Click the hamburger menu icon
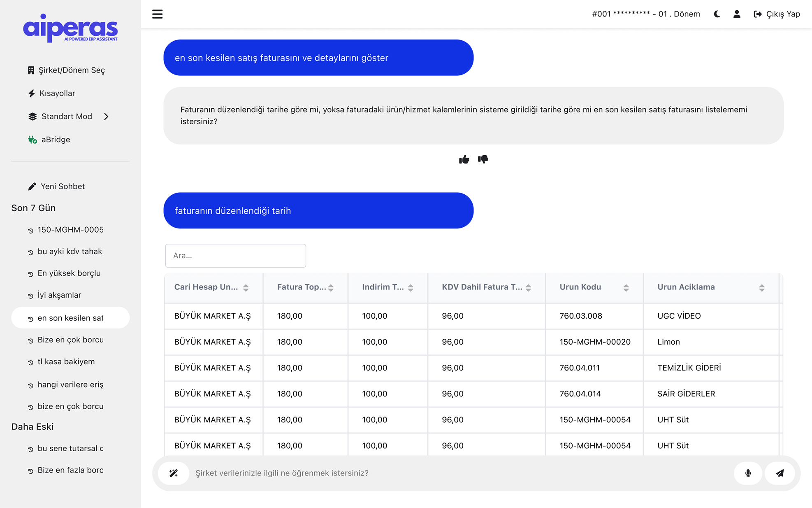 click(x=157, y=14)
